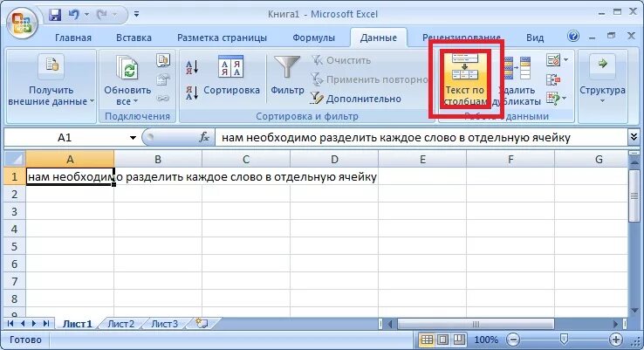This screenshot has width=644, height=350.
Task: Click into the formula bar text
Action: tap(421, 138)
